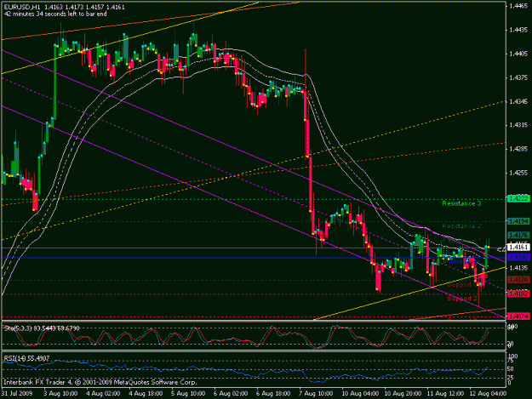
Task: Click the 7 Aug 10:00 time label
Action: point(316,394)
